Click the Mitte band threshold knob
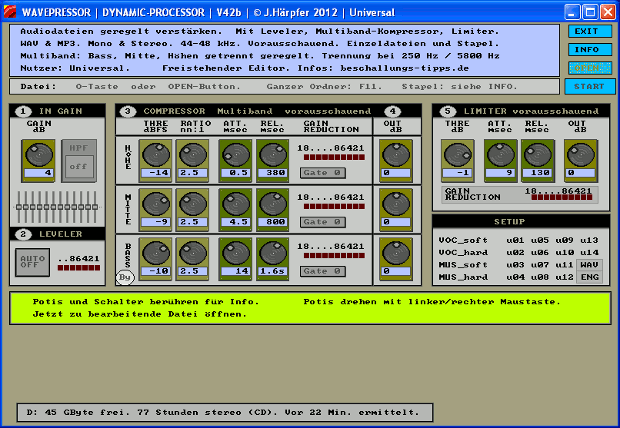620x428 pixels. point(156,204)
